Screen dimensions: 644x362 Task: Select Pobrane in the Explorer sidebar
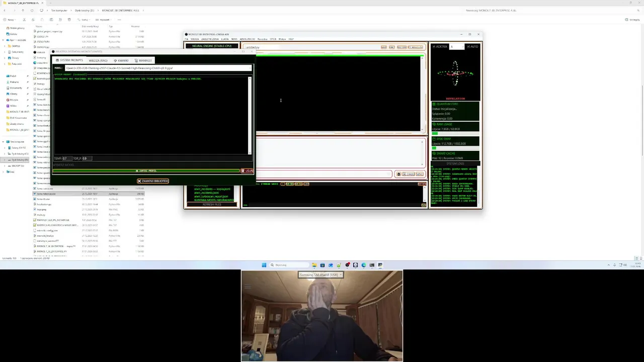(14, 82)
